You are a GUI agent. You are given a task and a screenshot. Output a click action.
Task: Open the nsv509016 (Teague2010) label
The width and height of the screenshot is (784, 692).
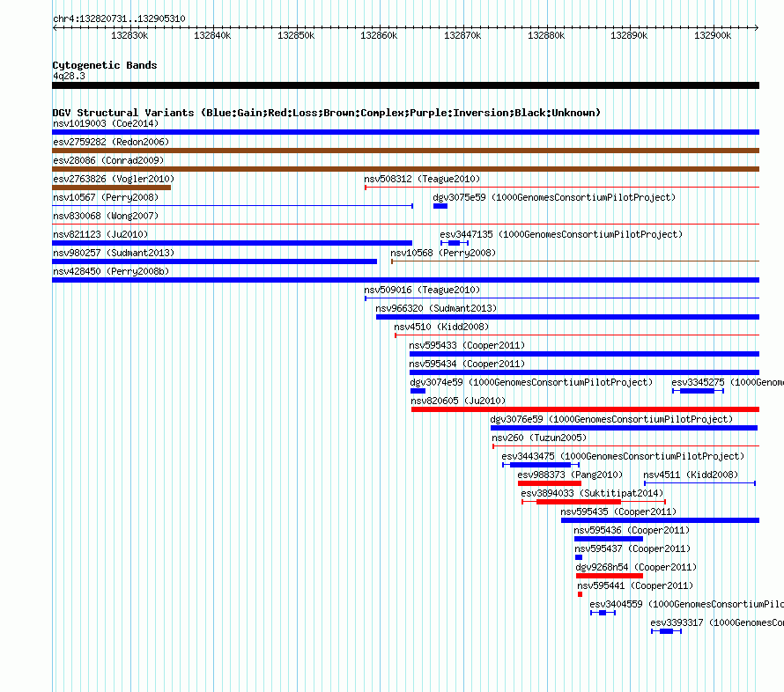(422, 290)
